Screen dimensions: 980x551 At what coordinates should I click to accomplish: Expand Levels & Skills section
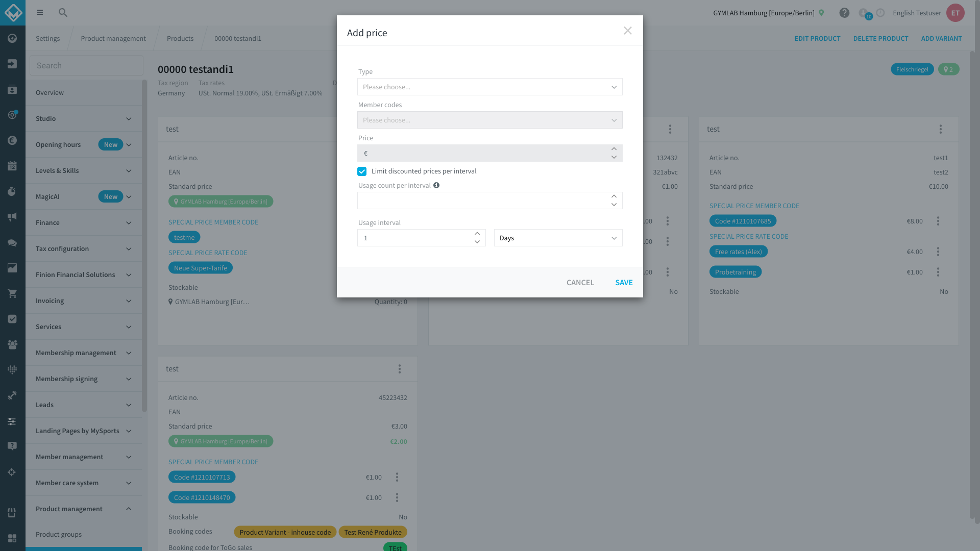pyautogui.click(x=84, y=170)
